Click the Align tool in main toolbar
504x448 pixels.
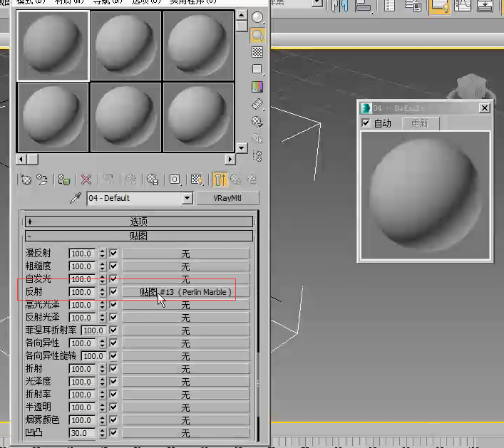click(x=364, y=6)
